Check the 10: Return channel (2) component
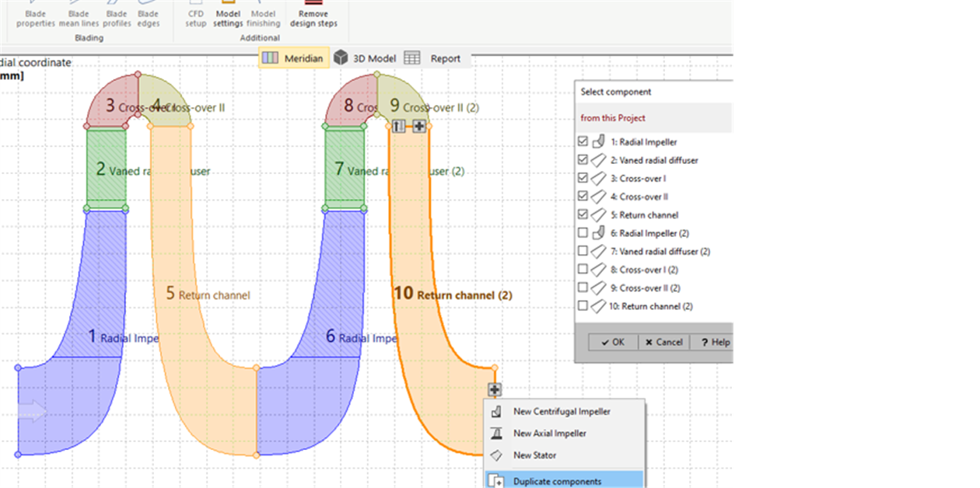980x488 pixels. pyautogui.click(x=585, y=306)
